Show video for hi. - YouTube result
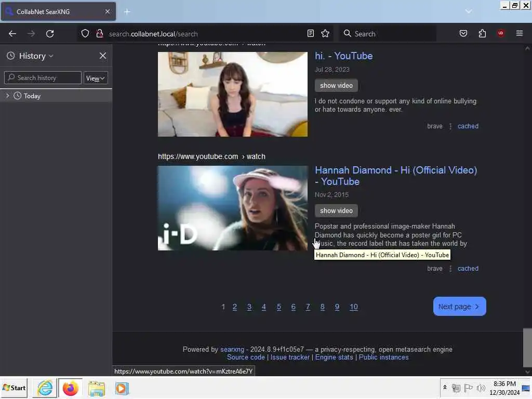 point(336,86)
